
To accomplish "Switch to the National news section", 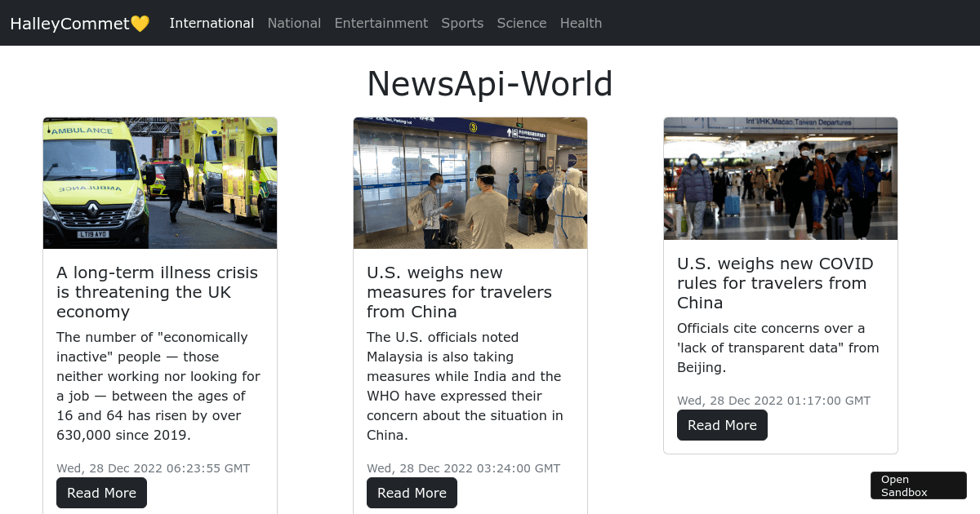I will (x=294, y=23).
